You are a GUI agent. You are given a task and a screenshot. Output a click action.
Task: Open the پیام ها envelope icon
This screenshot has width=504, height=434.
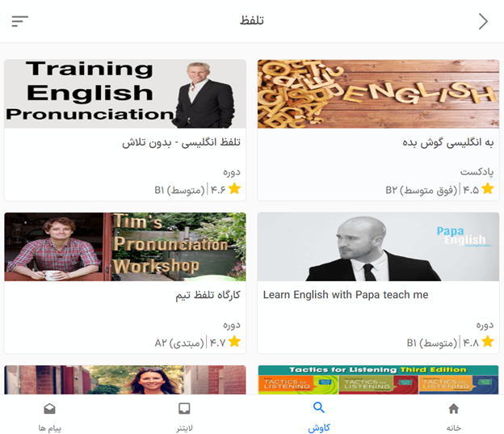click(x=49, y=409)
